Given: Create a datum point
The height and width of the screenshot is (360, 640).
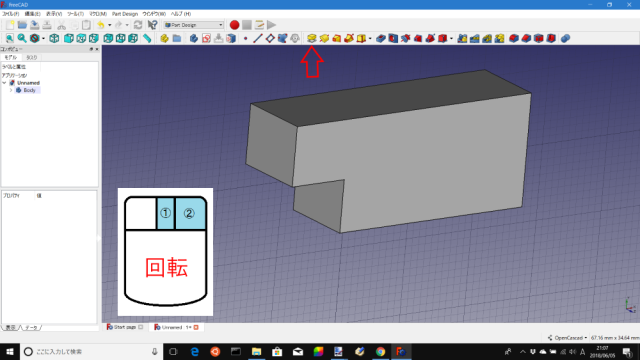Looking at the screenshot, I should coord(245,38).
